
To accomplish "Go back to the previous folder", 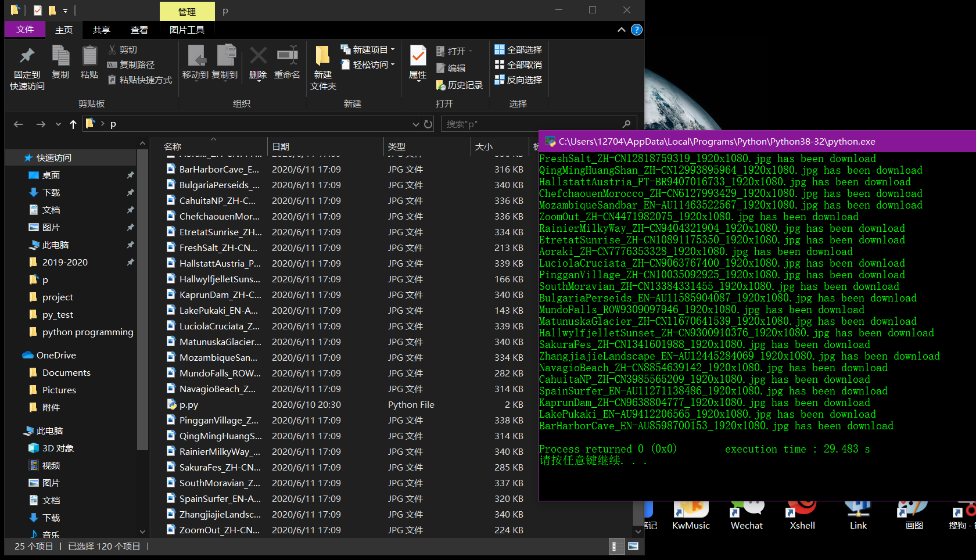I will pos(19,124).
